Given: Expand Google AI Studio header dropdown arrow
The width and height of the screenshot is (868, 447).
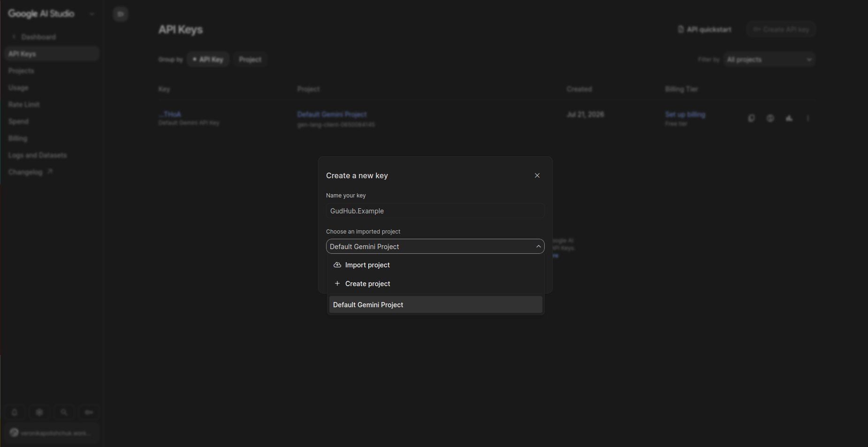Looking at the screenshot, I should click(x=92, y=14).
